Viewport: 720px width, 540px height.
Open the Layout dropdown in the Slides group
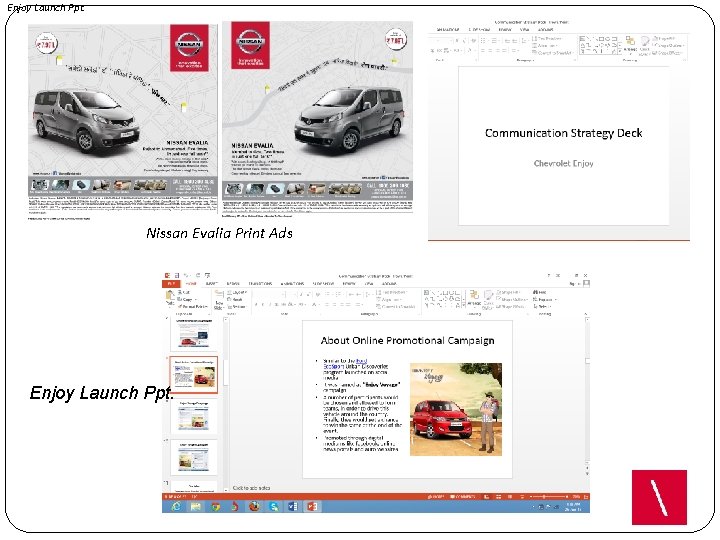237,292
